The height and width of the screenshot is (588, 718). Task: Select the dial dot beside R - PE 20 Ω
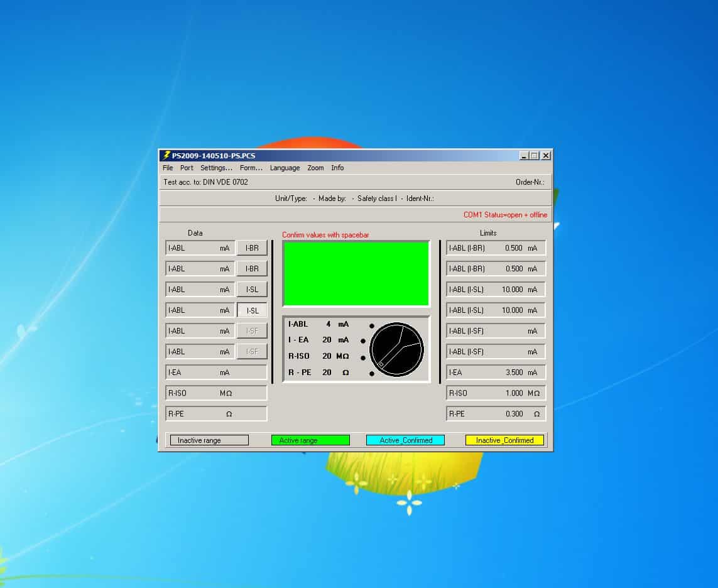(x=372, y=374)
